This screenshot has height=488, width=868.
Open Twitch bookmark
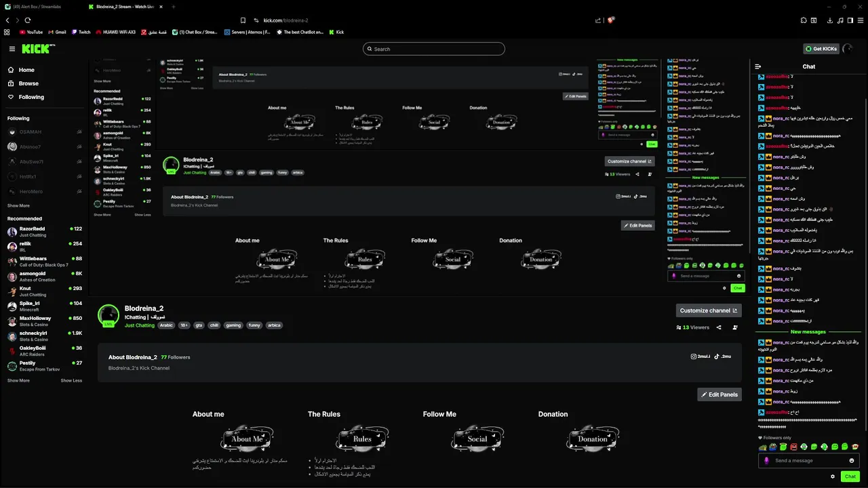pyautogui.click(x=81, y=32)
